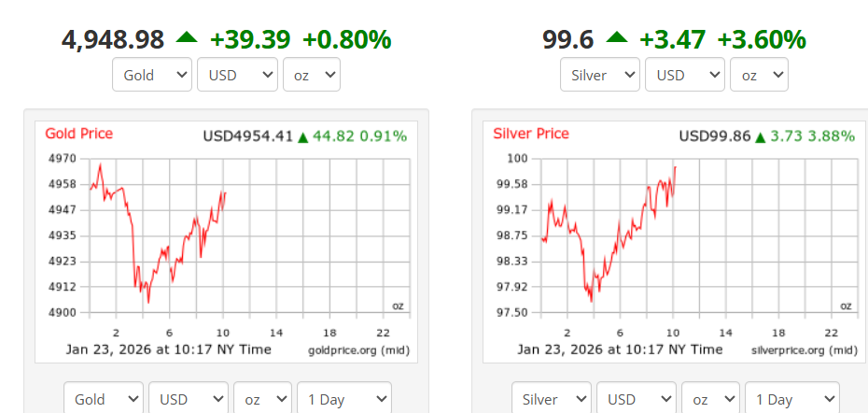868x413 pixels.
Task: Click the green up arrow beside 4,948.98
Action: point(187,38)
